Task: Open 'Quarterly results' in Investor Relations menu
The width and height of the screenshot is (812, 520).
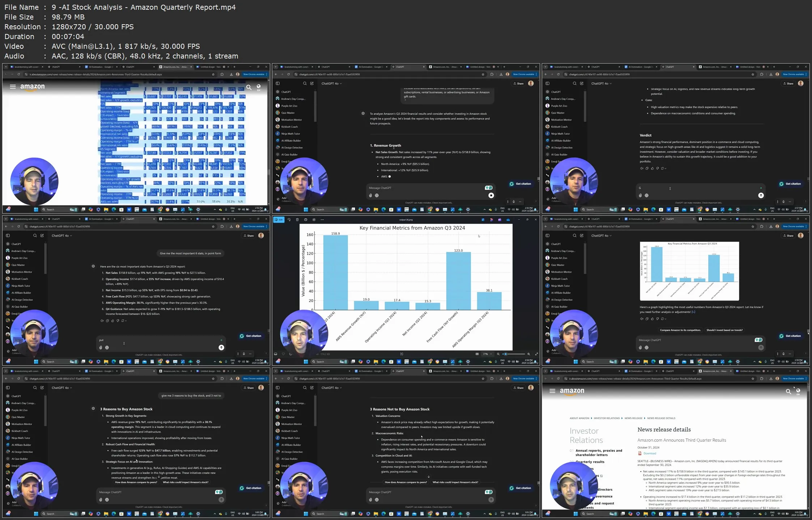Action: pos(590,462)
